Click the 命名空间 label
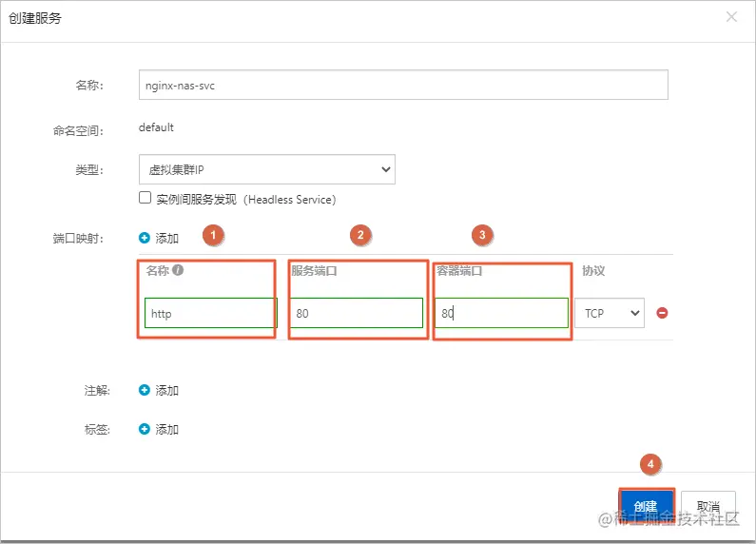 (78, 130)
